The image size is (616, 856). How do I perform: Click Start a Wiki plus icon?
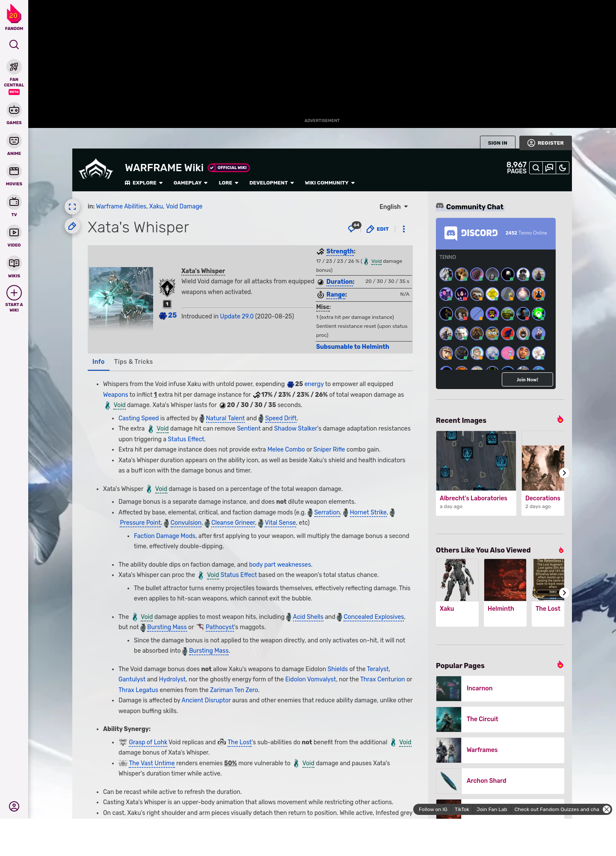[14, 293]
